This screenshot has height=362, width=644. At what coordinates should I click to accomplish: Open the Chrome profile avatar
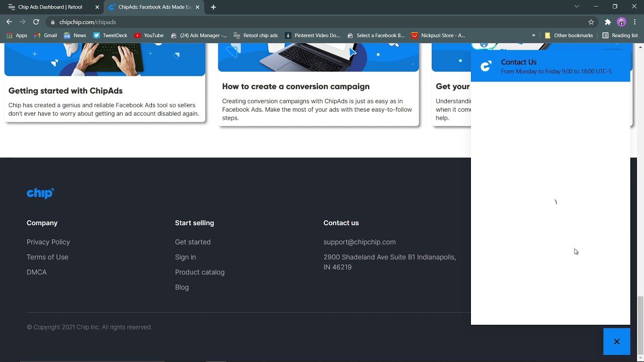point(621,22)
